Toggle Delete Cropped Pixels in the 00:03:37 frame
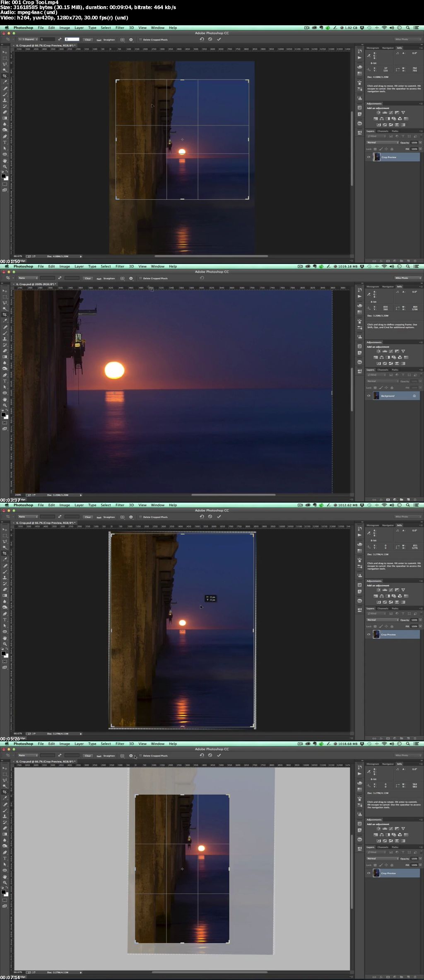This screenshot has height=980, width=424. click(x=140, y=278)
